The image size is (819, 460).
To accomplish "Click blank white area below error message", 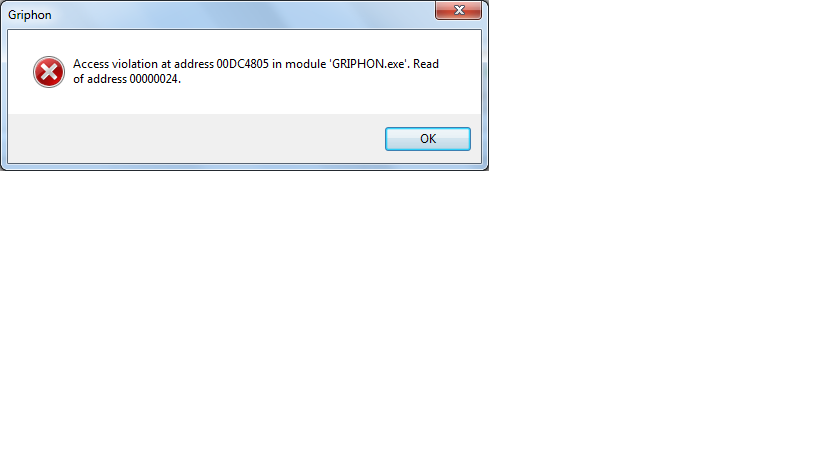I will click(261, 100).
